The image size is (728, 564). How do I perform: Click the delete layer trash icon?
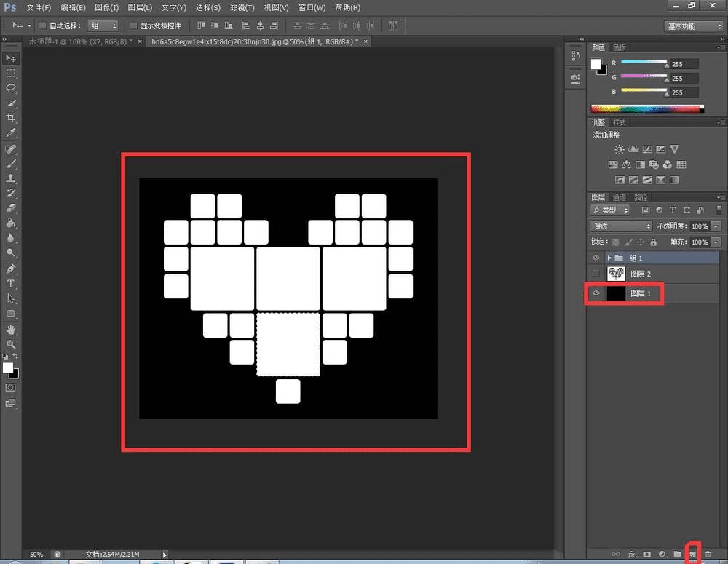click(x=708, y=555)
